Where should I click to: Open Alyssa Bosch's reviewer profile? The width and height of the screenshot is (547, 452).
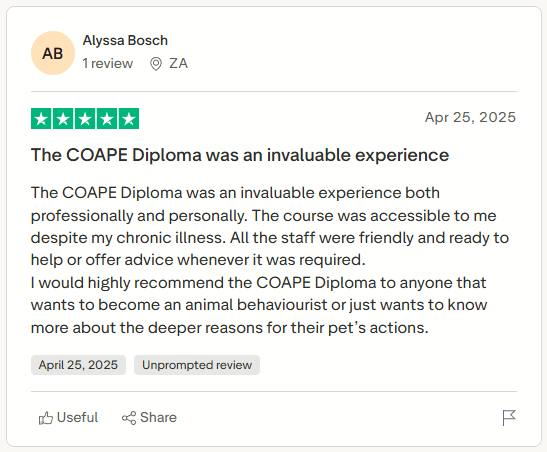125,40
